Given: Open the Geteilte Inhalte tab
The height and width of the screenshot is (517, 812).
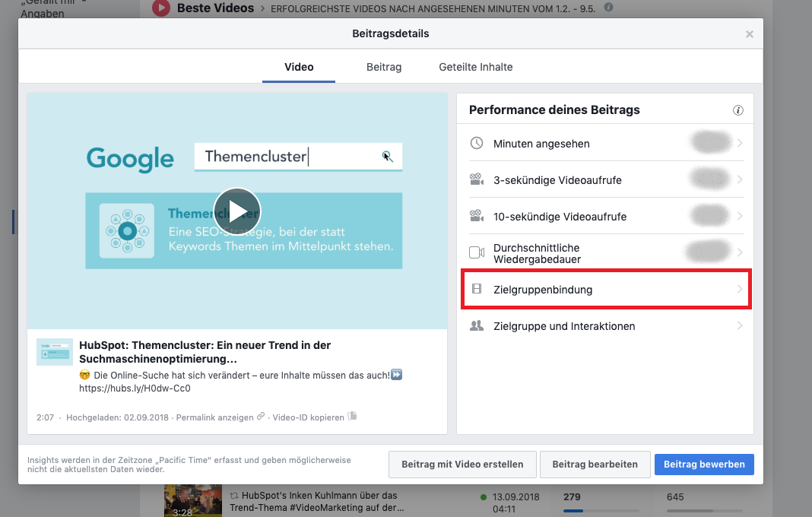Looking at the screenshot, I should [x=475, y=67].
